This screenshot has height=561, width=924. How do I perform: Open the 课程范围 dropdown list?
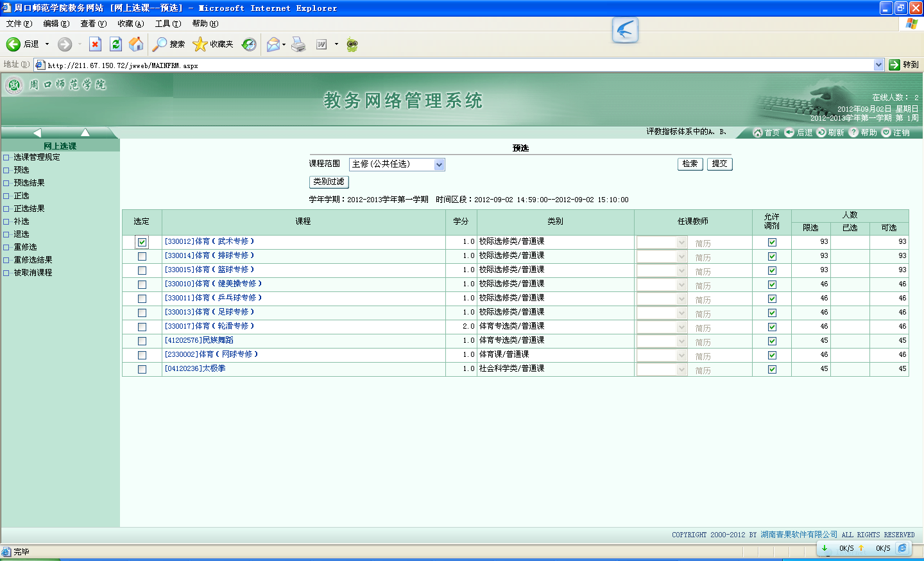(x=439, y=165)
